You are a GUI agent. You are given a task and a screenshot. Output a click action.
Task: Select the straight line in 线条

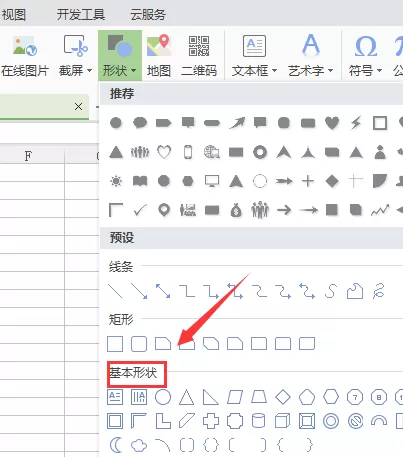(115, 291)
